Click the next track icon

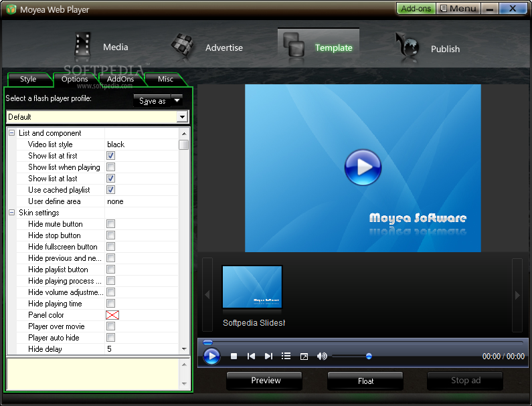[268, 356]
